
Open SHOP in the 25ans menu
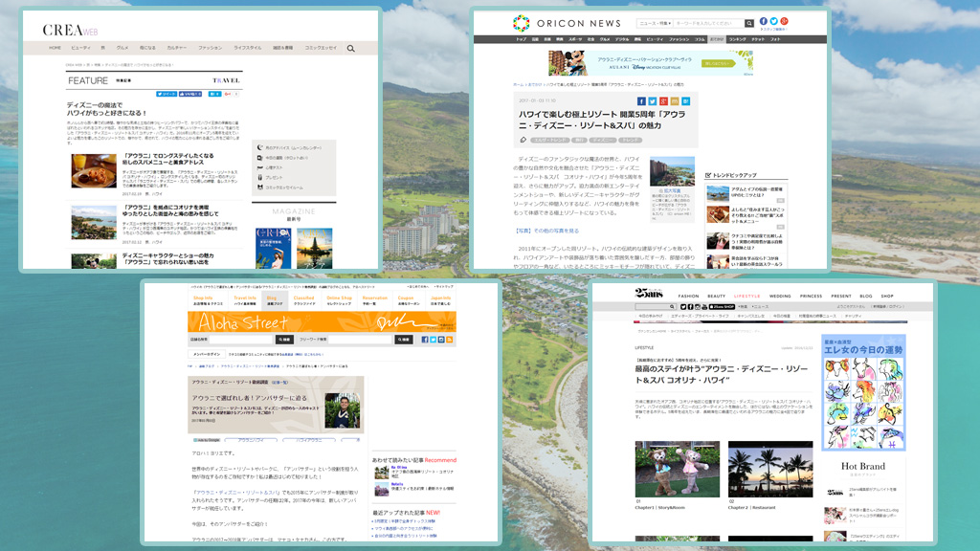tap(887, 297)
